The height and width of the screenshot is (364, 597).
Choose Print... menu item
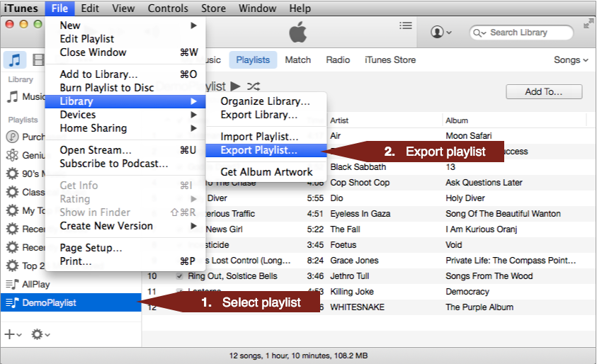125,261
